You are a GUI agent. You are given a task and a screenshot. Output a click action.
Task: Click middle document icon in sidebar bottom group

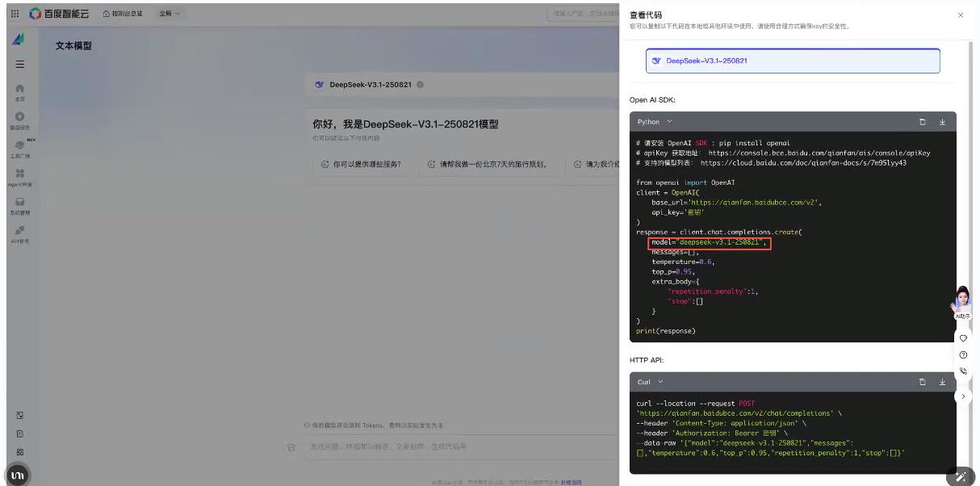pyautogui.click(x=20, y=434)
